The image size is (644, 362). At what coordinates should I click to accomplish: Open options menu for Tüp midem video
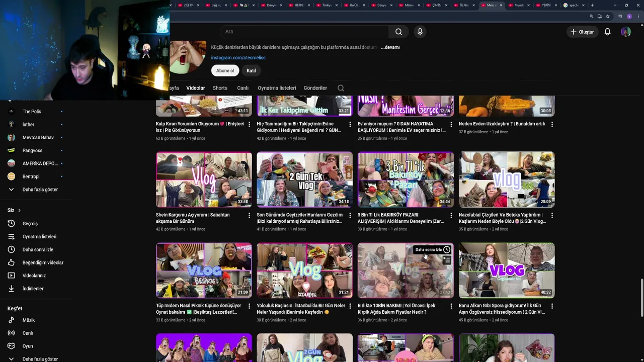pos(249,306)
